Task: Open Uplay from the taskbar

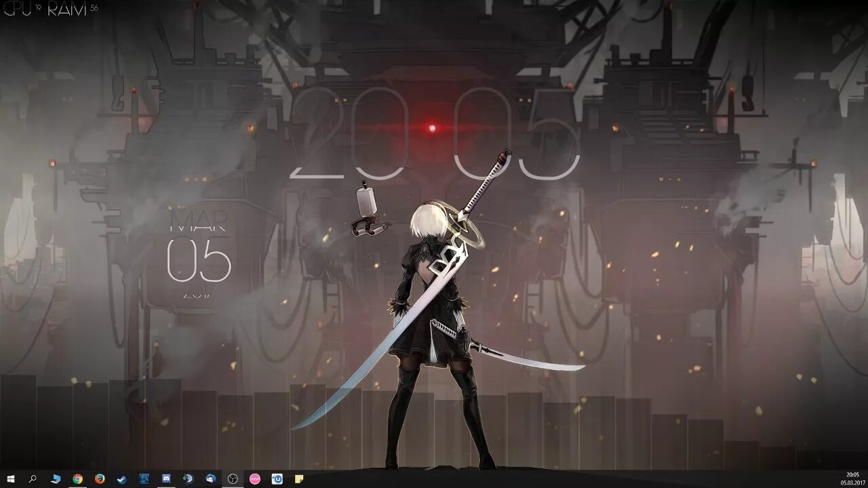Action: pyautogui.click(x=277, y=479)
